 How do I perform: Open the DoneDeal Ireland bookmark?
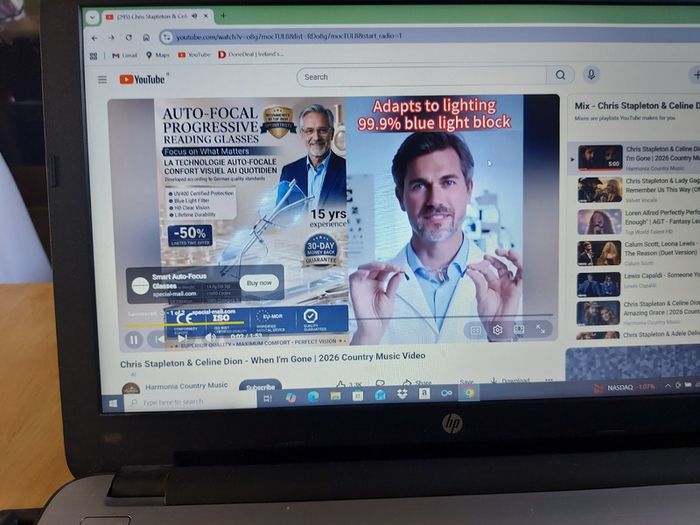point(250,54)
